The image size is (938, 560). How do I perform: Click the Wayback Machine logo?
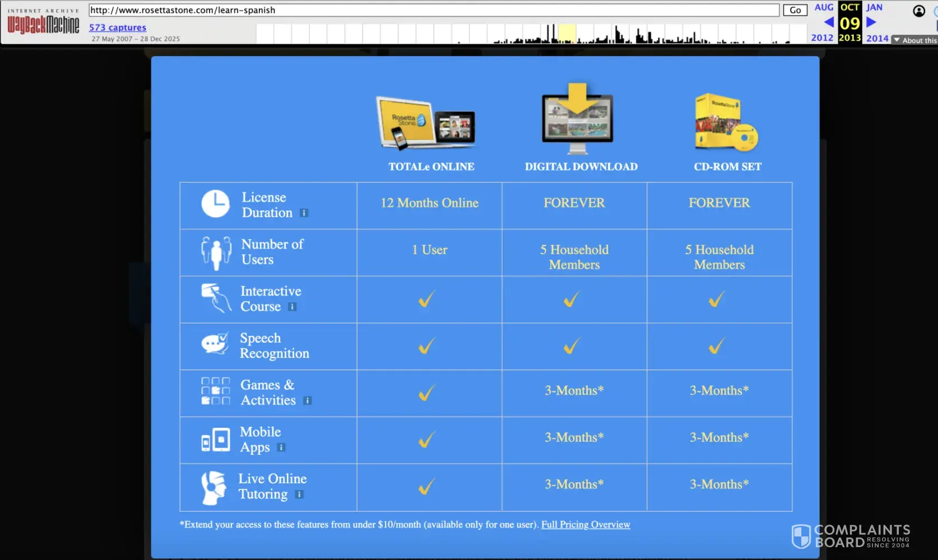click(43, 22)
